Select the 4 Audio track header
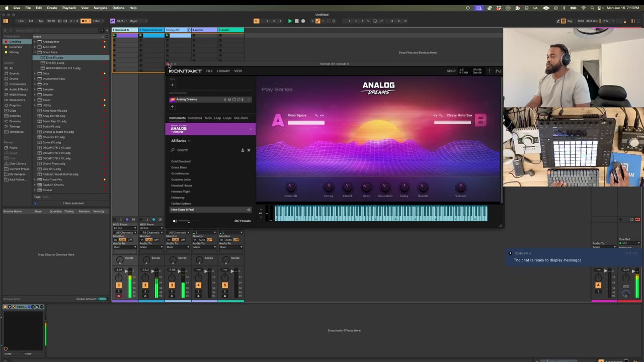The width and height of the screenshot is (644, 362). pos(204,30)
